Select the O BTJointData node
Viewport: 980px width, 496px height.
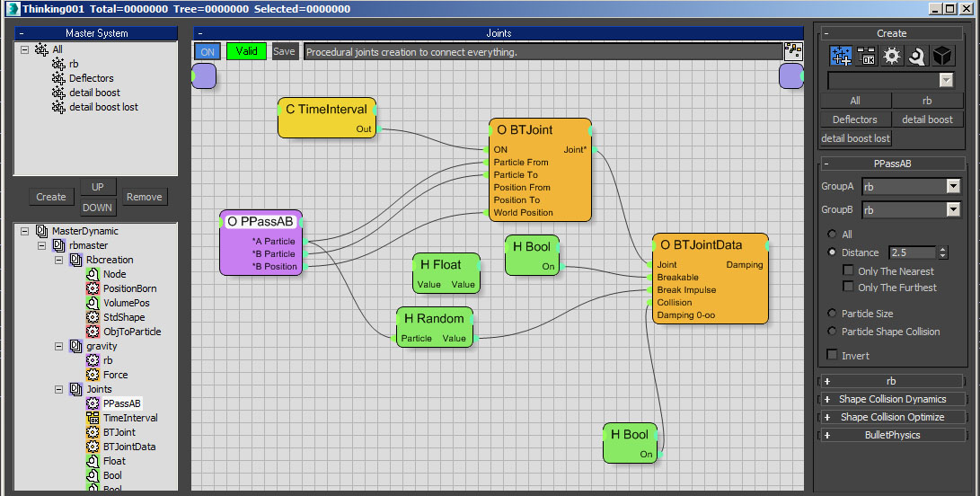coord(710,279)
